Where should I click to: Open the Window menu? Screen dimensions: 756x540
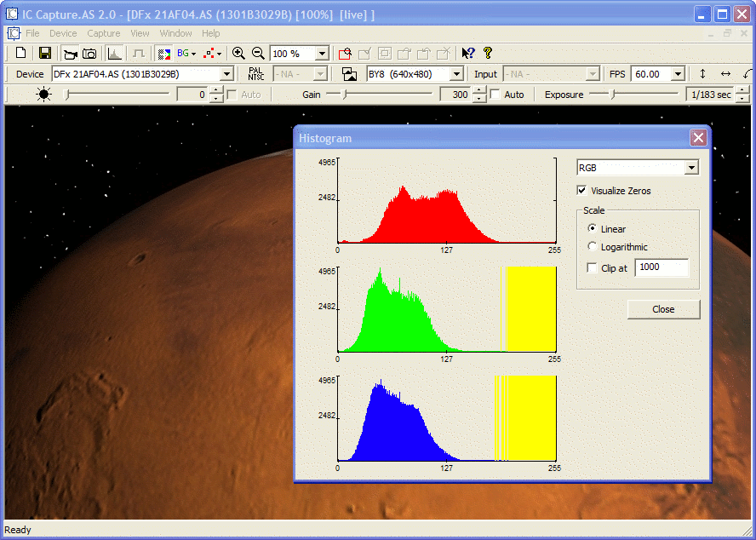click(175, 33)
